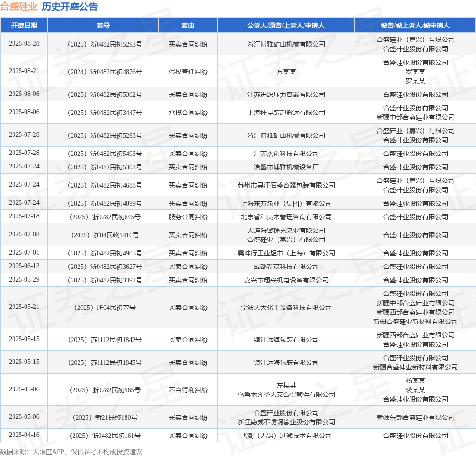476x456 pixels.
Task: Click plaintiff 诸暨市博雅机械设备厂
Action: point(286,167)
